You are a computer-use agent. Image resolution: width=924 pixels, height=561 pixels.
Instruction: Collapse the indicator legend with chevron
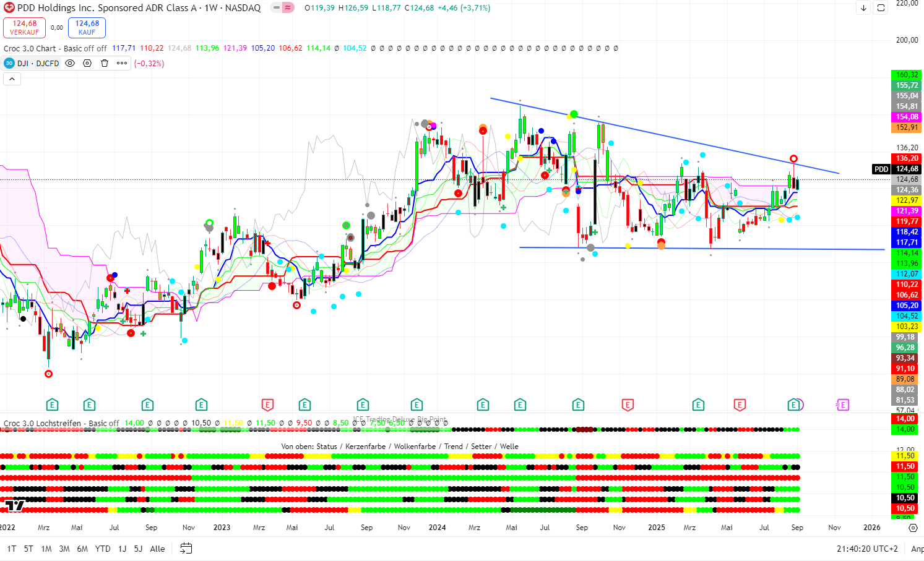[x=12, y=79]
